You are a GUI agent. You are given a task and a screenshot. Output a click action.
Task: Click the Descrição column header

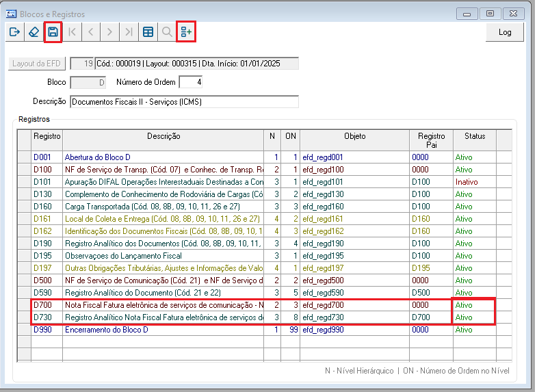tap(163, 140)
